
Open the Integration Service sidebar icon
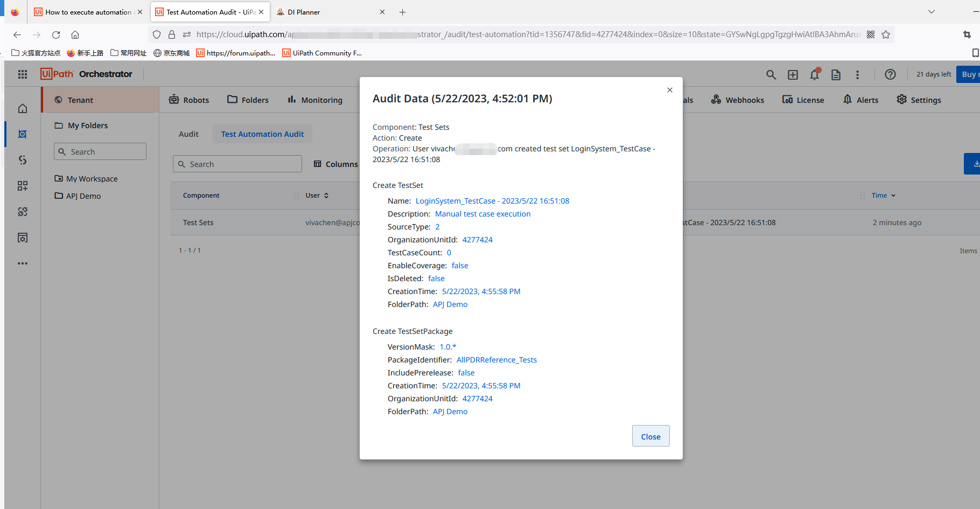[23, 160]
